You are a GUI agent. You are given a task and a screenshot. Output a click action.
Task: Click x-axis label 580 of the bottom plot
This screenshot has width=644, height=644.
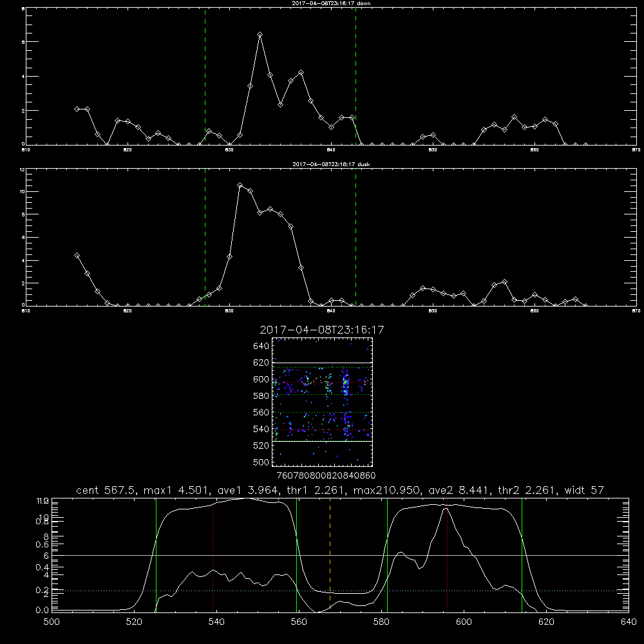coord(381,622)
